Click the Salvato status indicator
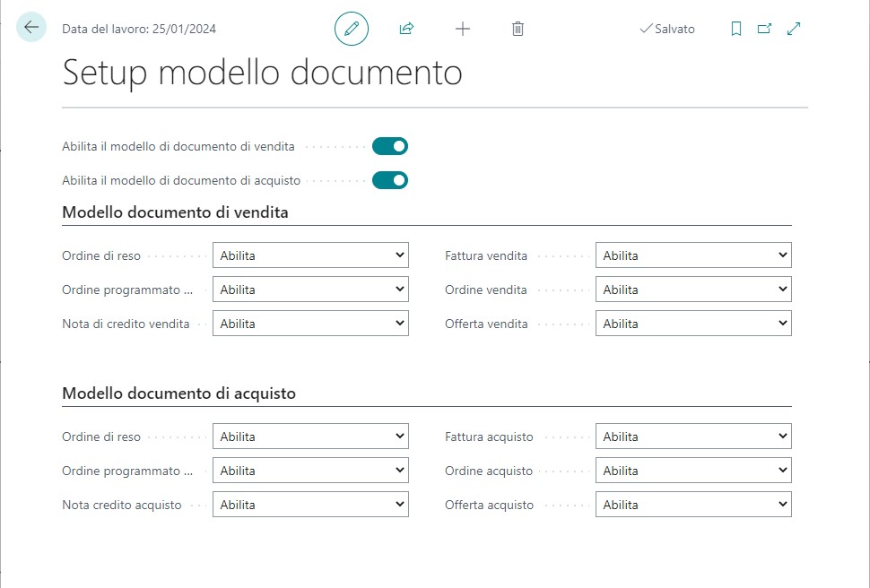 pyautogui.click(x=666, y=29)
